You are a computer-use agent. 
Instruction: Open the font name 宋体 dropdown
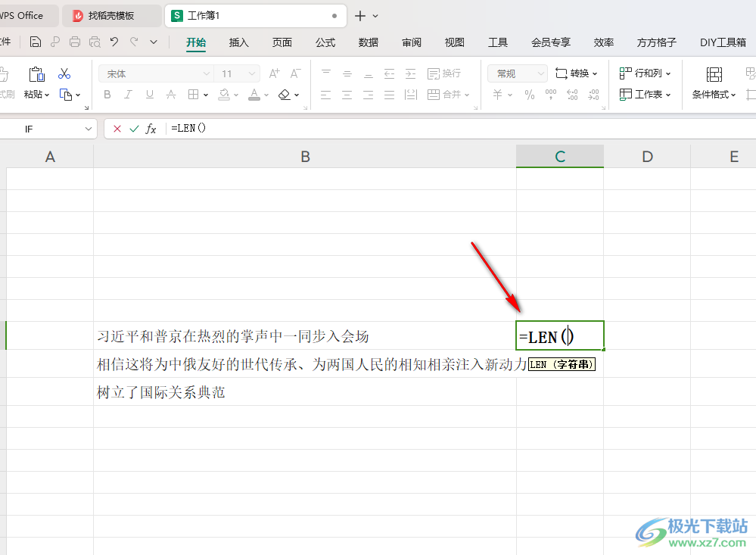[206, 74]
